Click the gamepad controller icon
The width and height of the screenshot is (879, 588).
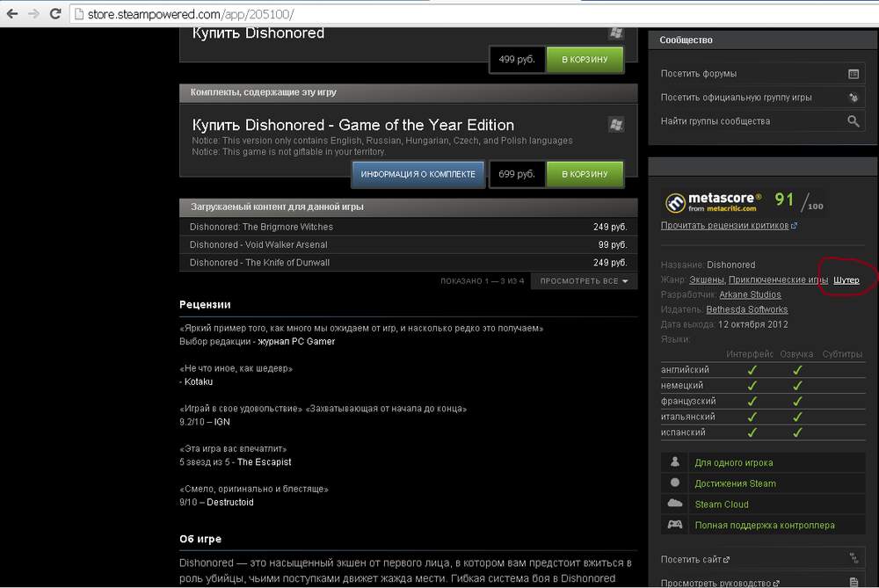coord(675,525)
